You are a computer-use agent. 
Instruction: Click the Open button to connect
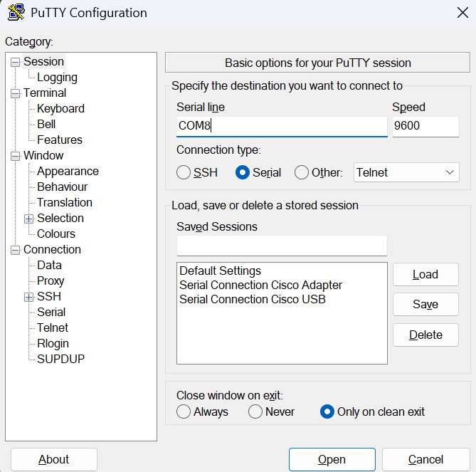[x=332, y=460]
